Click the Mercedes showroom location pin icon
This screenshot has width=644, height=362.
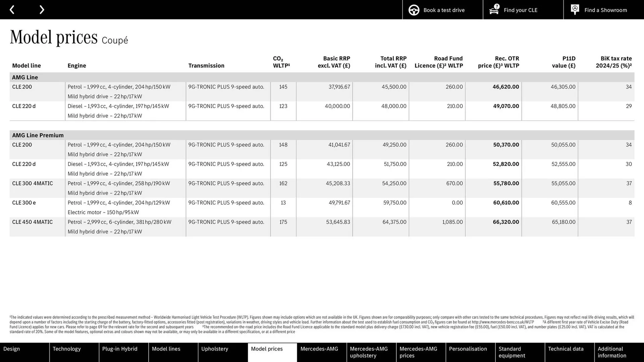pyautogui.click(x=575, y=10)
